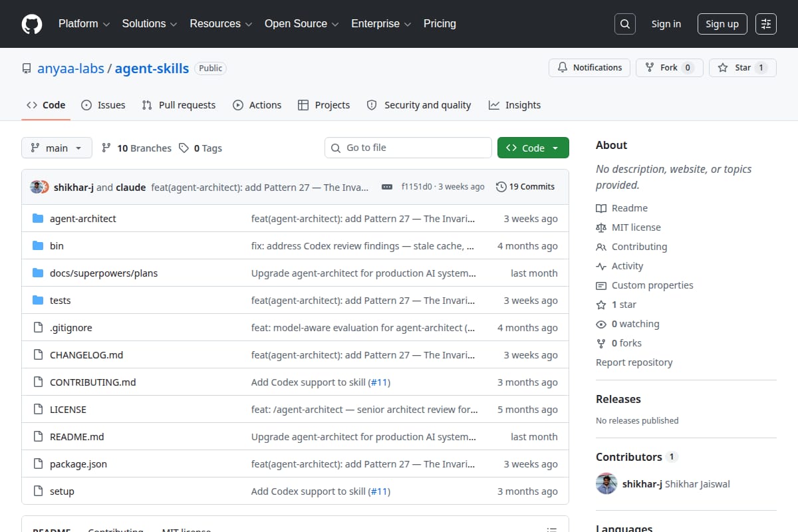The width and height of the screenshot is (798, 532).
Task: Star the repository
Action: click(x=743, y=68)
